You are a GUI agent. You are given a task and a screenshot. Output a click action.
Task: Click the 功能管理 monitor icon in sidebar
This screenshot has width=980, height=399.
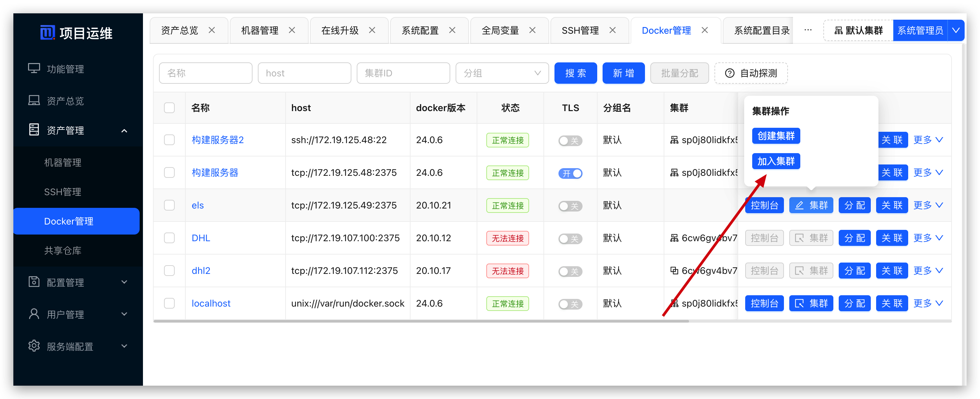pyautogui.click(x=34, y=68)
